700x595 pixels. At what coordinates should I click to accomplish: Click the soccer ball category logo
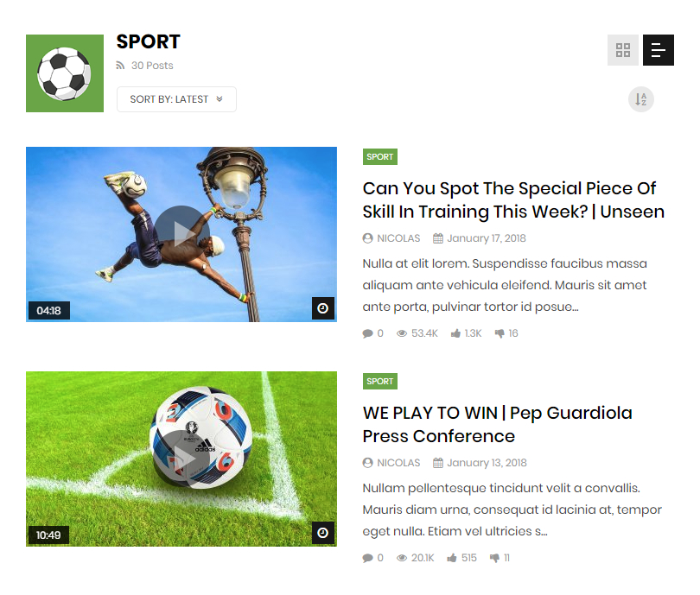pos(65,73)
